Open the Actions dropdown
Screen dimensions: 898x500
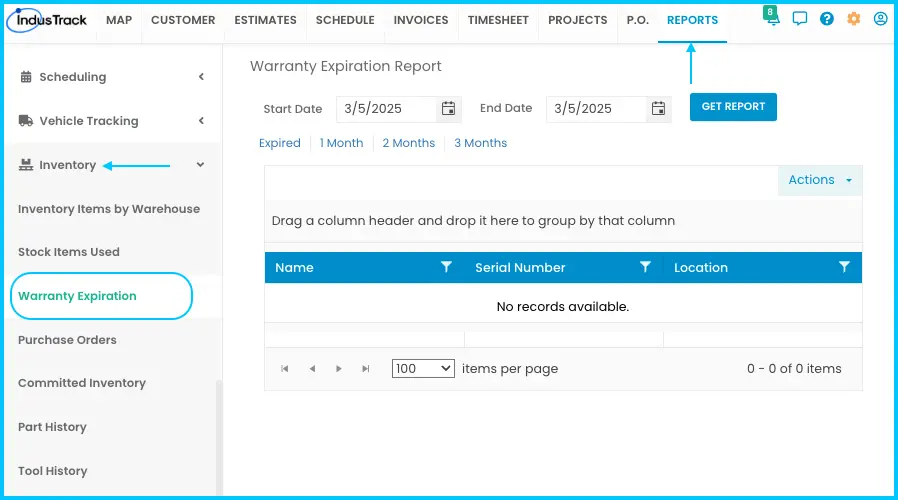pos(820,180)
